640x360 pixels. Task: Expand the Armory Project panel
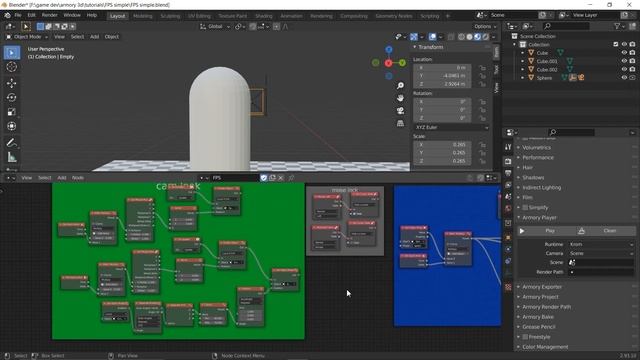pyautogui.click(x=540, y=297)
